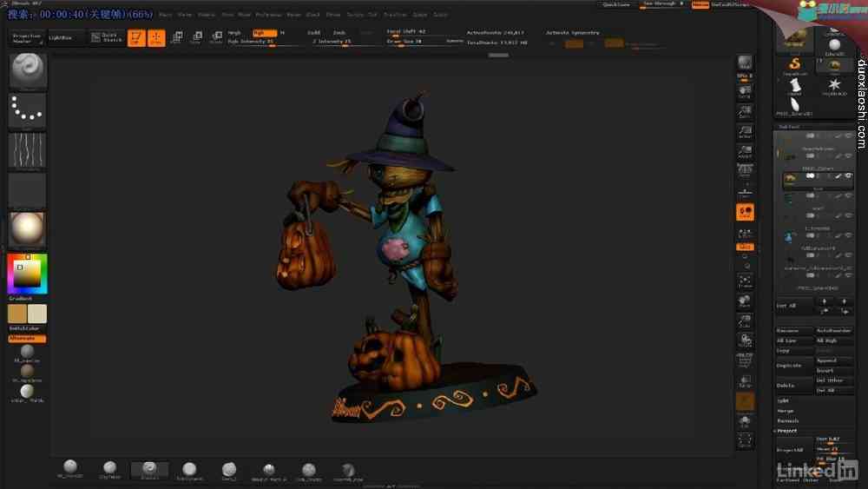Click Activate Symmetry
868x489 pixels.
coord(572,33)
